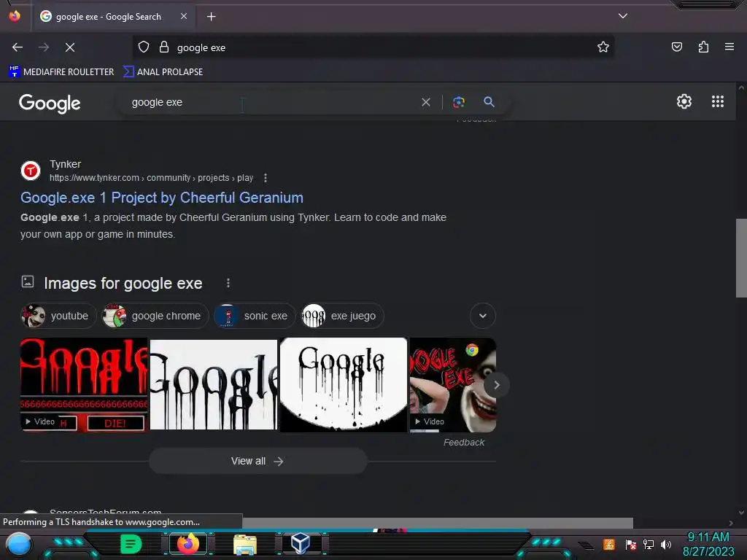
Task: Open the circular dripping Google image
Action: [344, 385]
